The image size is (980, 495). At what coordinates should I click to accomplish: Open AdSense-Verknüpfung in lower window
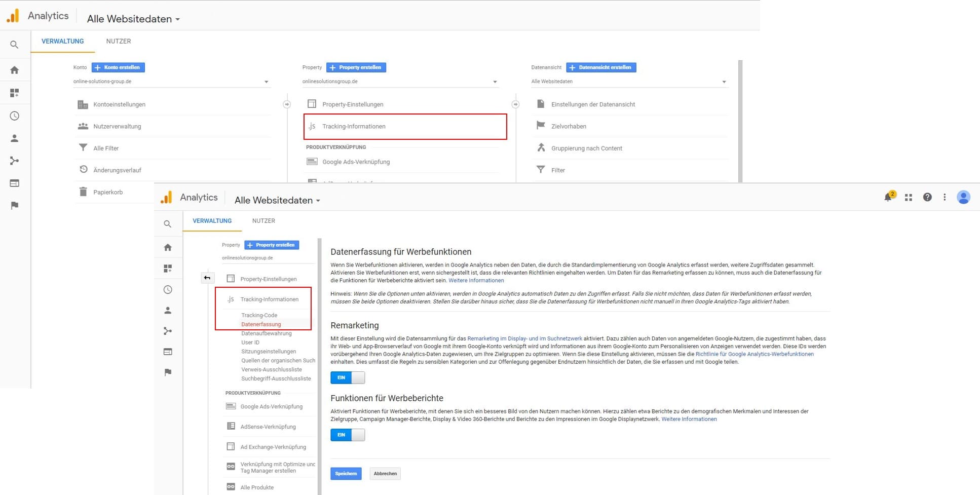click(x=269, y=427)
